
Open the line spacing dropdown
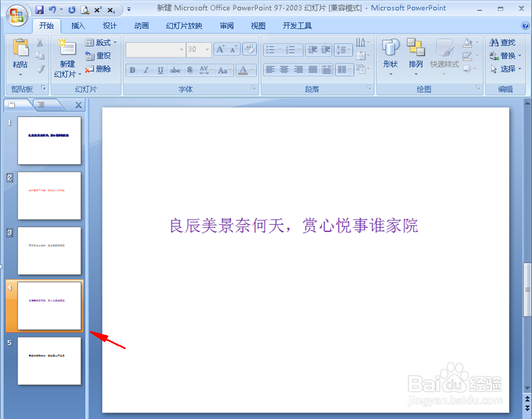point(343,49)
